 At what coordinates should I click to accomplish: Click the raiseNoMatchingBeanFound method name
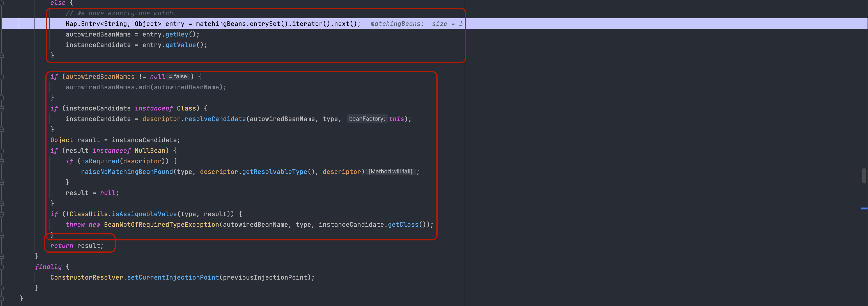point(127,172)
